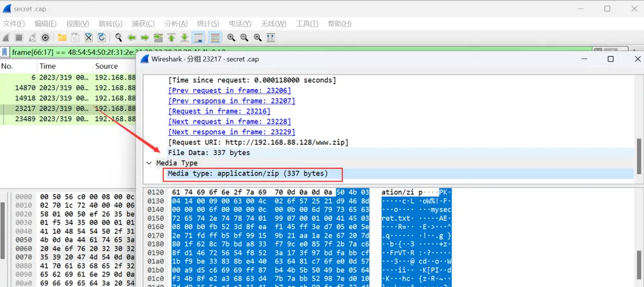Image resolution: width=644 pixels, height=287 pixels.
Task: Select the Time since request line
Action: [x=252, y=80]
